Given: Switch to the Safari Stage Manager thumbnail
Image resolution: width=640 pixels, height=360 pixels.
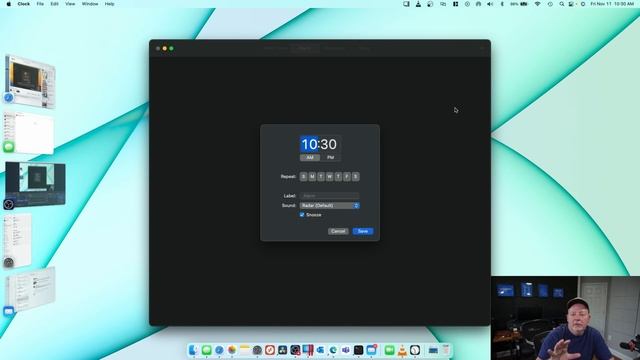Looking at the screenshot, I should 30,81.
